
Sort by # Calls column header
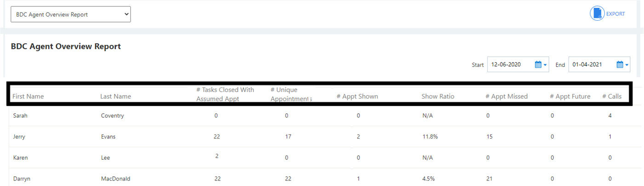pyautogui.click(x=612, y=97)
